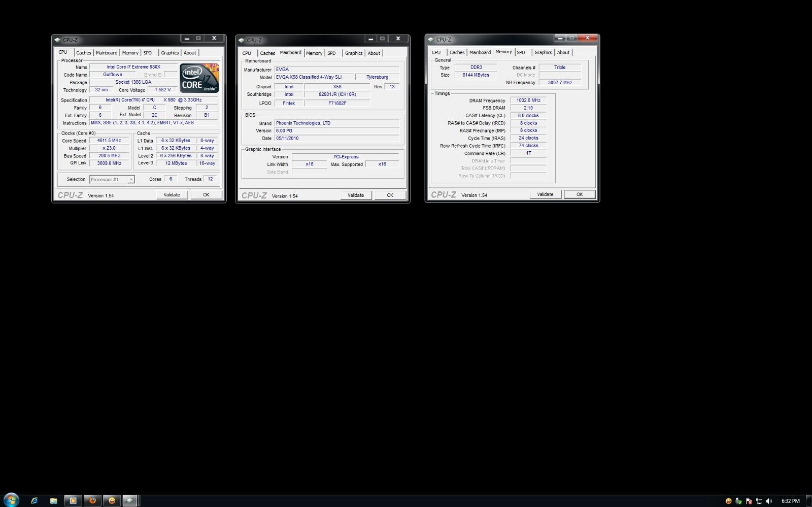Click the Bus Speed value '200.5 MHz'
The width and height of the screenshot is (812, 507).
pos(109,156)
